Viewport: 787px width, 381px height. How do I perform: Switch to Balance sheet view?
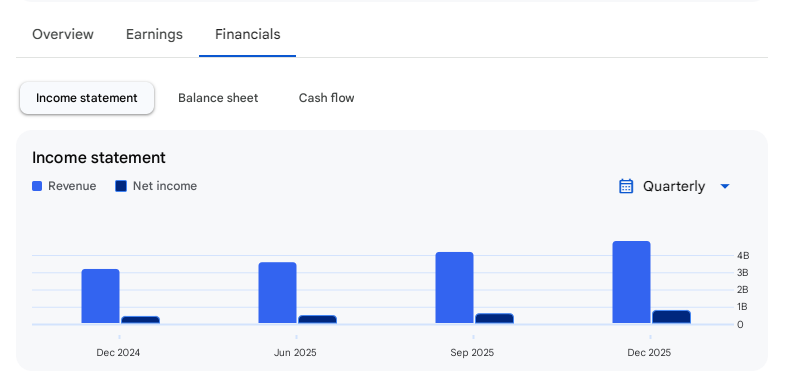tap(218, 98)
